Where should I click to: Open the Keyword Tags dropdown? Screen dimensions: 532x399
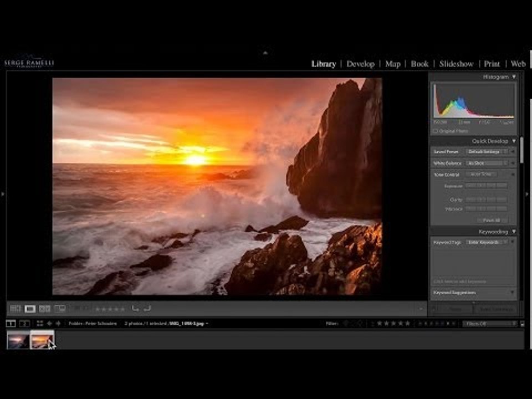coord(487,242)
